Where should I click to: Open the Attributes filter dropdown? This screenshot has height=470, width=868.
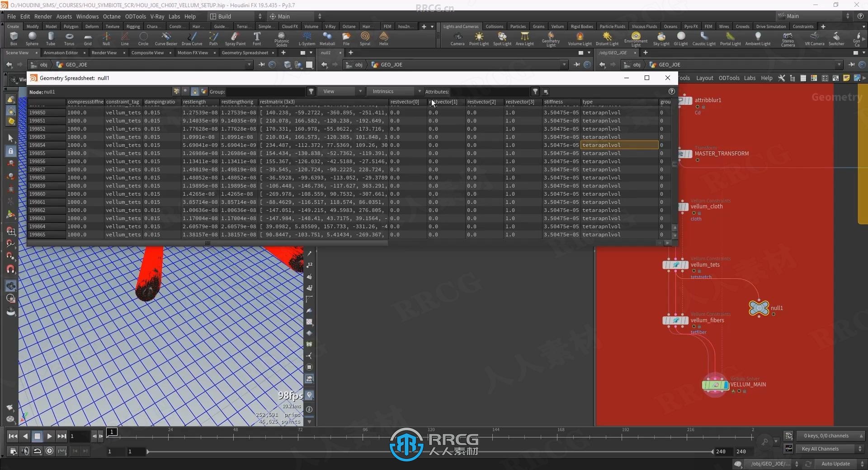click(535, 91)
